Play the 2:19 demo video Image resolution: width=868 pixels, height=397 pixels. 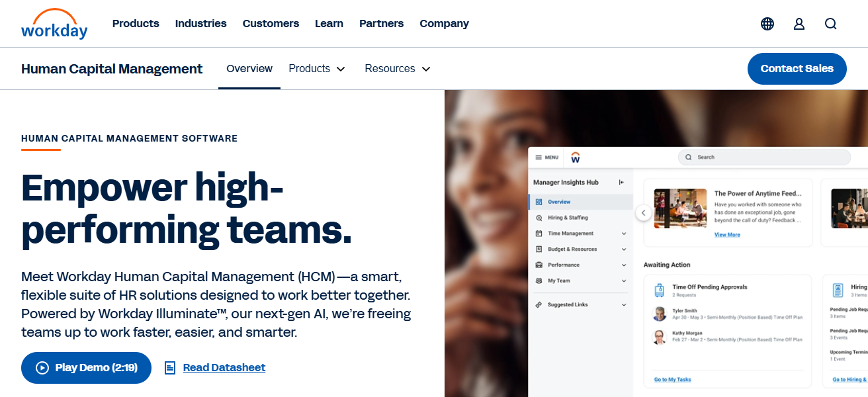(86, 368)
